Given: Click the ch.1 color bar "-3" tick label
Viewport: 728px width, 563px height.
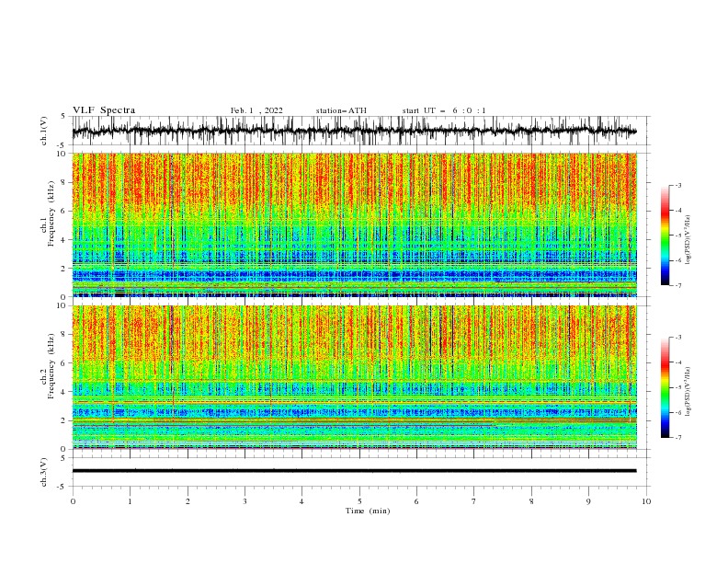Looking at the screenshot, I should (x=677, y=185).
